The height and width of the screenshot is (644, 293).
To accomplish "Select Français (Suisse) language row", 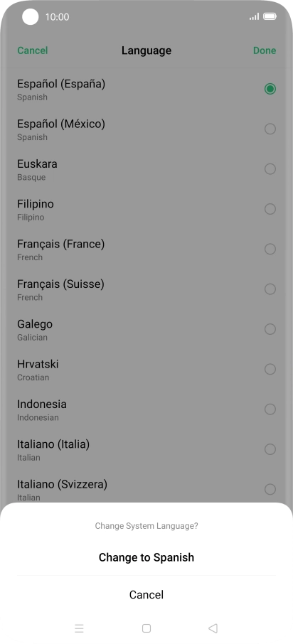I will point(146,289).
